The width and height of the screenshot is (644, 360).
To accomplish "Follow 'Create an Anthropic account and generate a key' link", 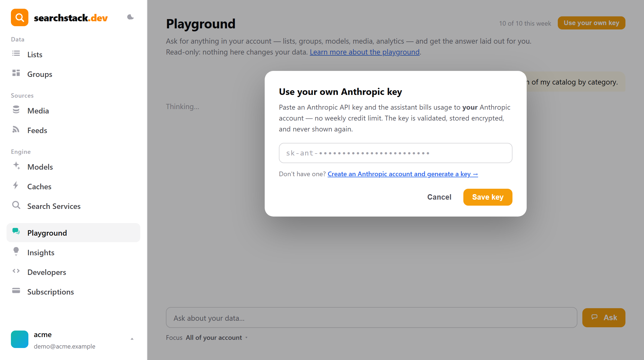I will pyautogui.click(x=403, y=174).
